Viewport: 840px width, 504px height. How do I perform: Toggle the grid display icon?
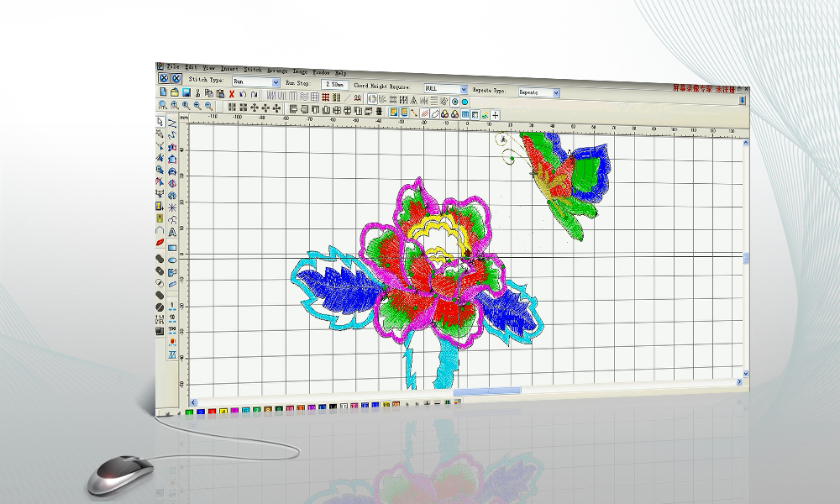coord(465,114)
